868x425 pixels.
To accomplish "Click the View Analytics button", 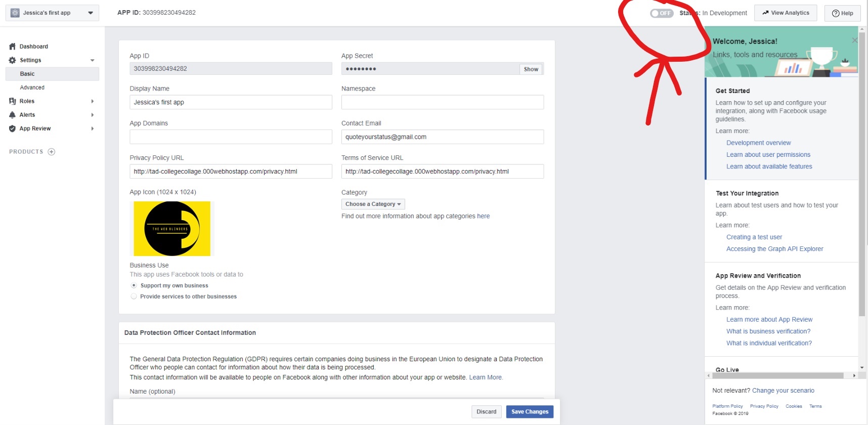I will tap(786, 13).
